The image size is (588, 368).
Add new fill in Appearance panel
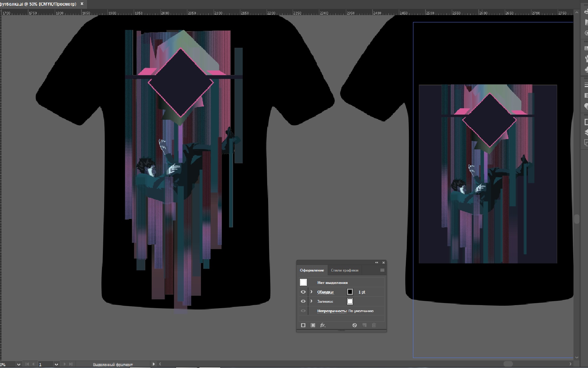(x=313, y=325)
